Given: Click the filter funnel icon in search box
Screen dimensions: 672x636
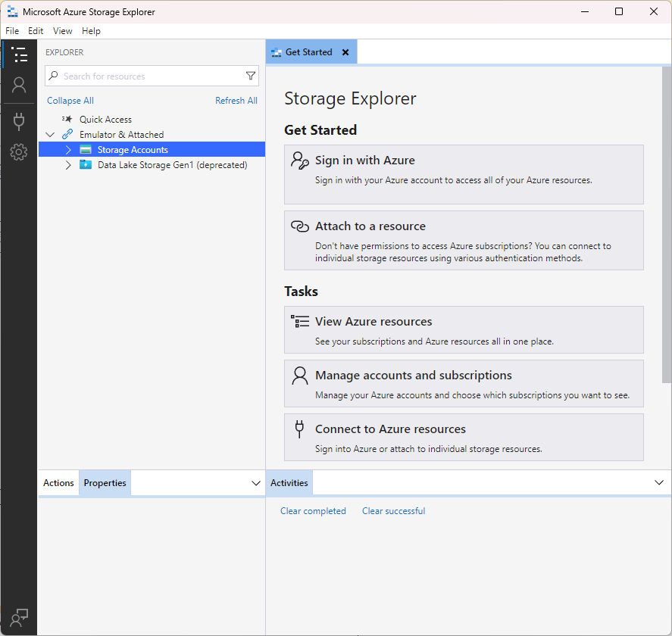Looking at the screenshot, I should tap(251, 76).
